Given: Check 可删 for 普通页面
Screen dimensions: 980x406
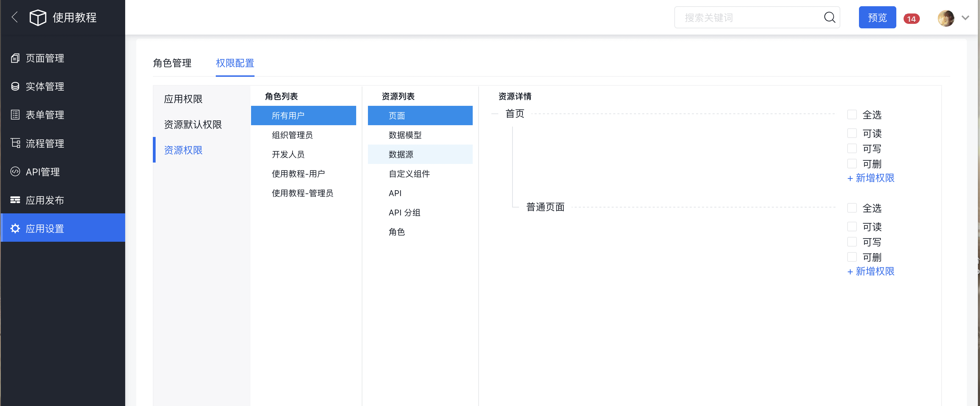Looking at the screenshot, I should pos(852,257).
